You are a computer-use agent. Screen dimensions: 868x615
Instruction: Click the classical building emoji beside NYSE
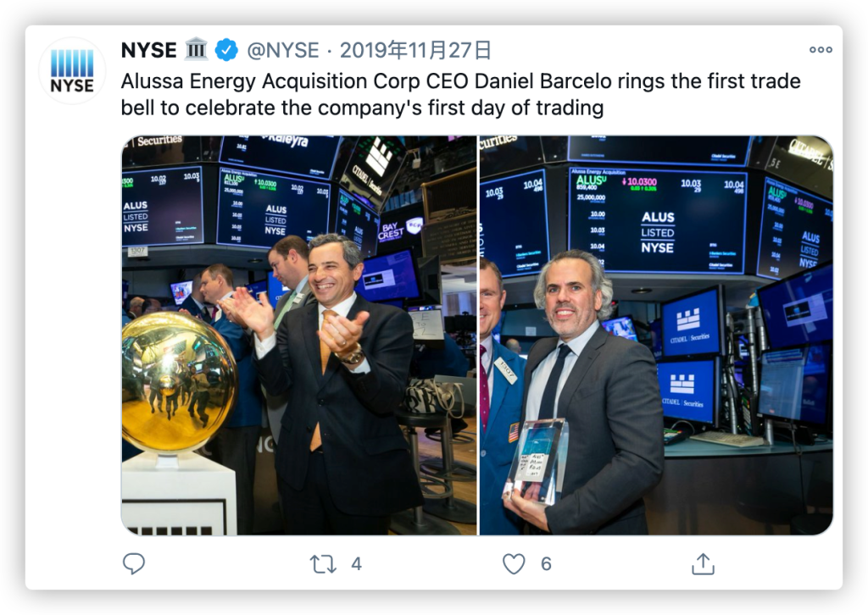point(196,51)
